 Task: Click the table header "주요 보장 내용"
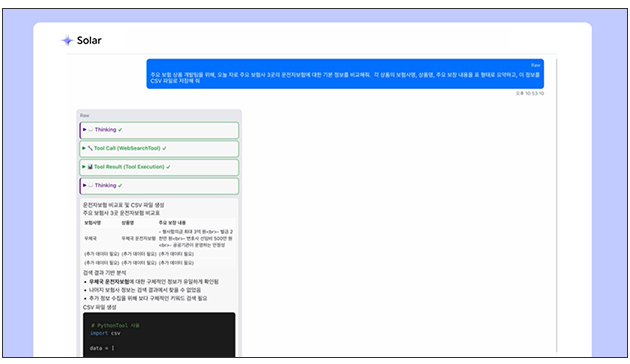172,223
